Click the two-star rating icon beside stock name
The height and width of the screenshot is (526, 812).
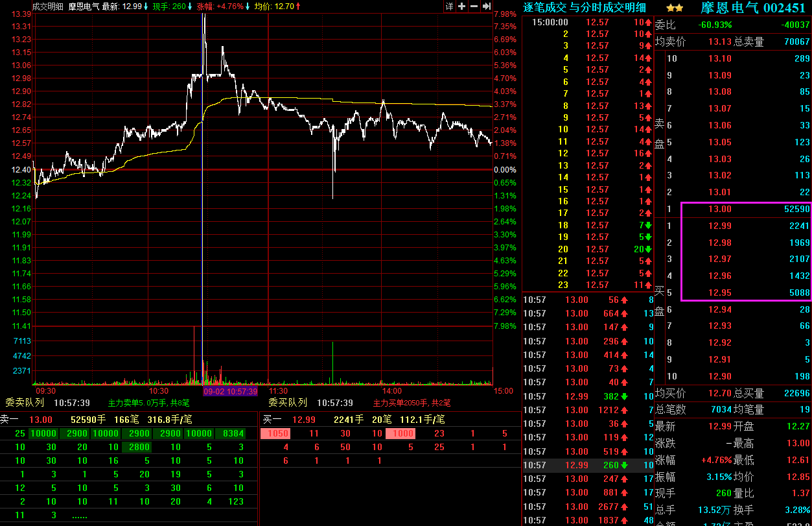[x=674, y=8]
